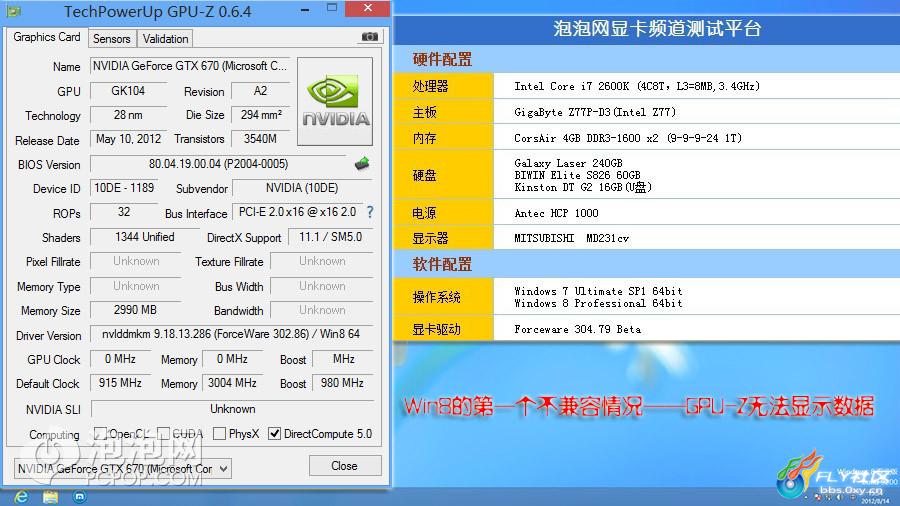Screen dimensions: 900x506
Task: Click the Driver Version field nvlddmkm 9.18.13.286
Action: pyautogui.click(x=231, y=334)
